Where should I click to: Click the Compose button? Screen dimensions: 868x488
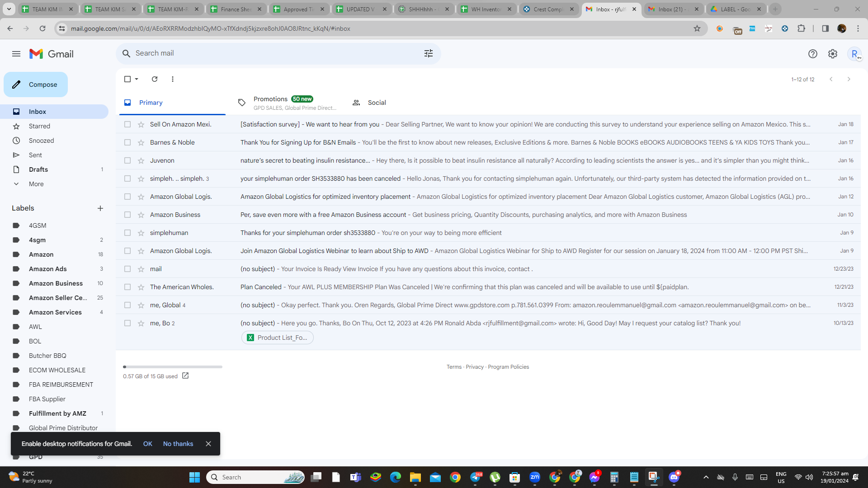click(36, 84)
